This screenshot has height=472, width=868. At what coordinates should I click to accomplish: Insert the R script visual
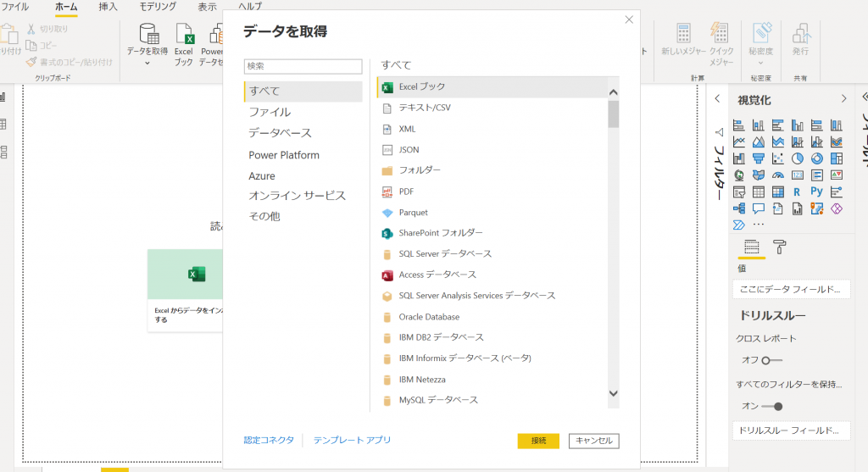pyautogui.click(x=797, y=192)
